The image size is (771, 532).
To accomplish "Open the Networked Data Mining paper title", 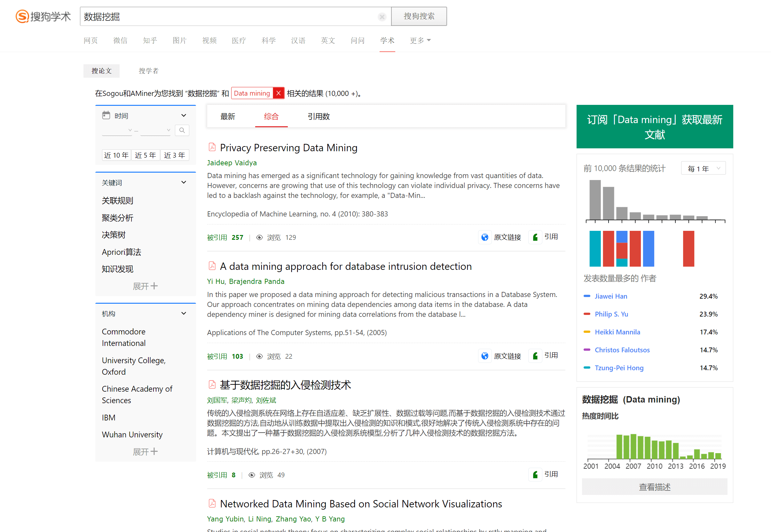I will click(x=361, y=504).
